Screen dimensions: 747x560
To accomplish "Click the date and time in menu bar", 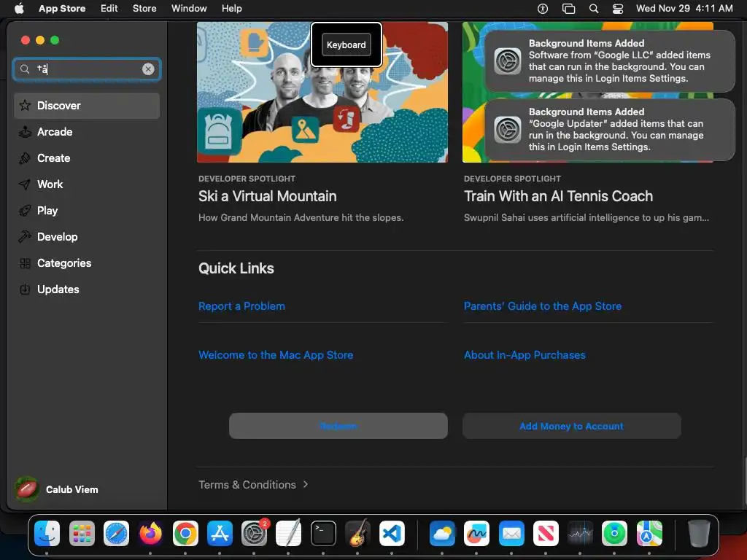I will 684,8.
